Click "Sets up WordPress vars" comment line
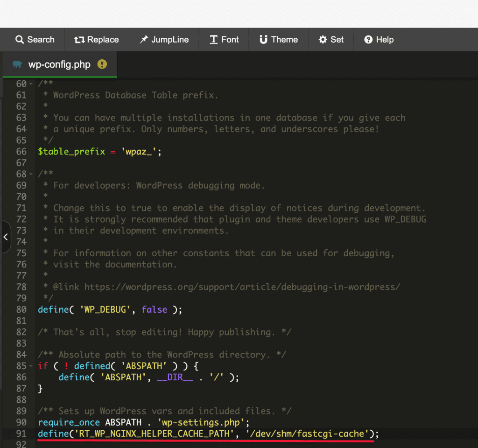 point(165,411)
